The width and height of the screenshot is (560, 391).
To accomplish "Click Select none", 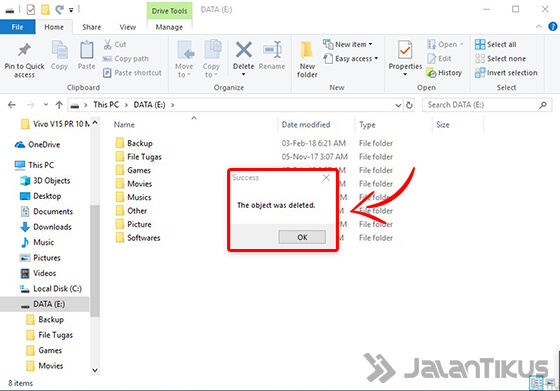I will (500, 59).
